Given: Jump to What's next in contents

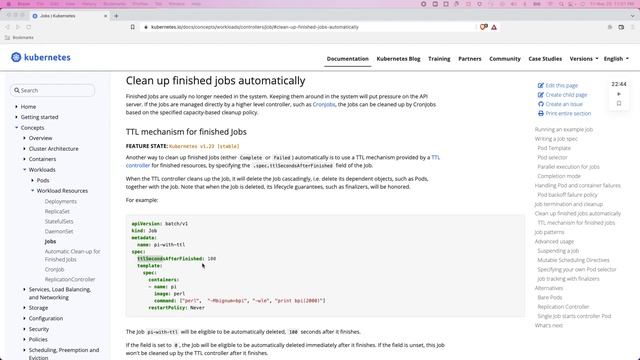Looking at the screenshot, I should point(549,325).
